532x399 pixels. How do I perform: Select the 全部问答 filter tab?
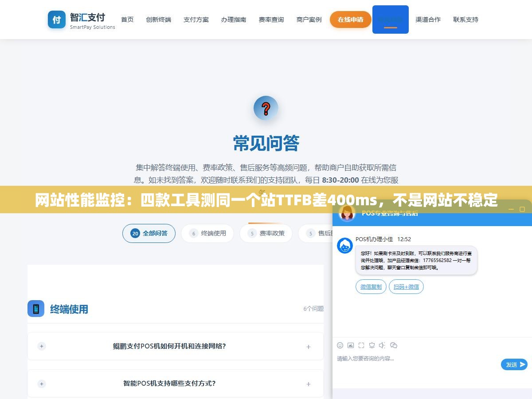pos(149,233)
